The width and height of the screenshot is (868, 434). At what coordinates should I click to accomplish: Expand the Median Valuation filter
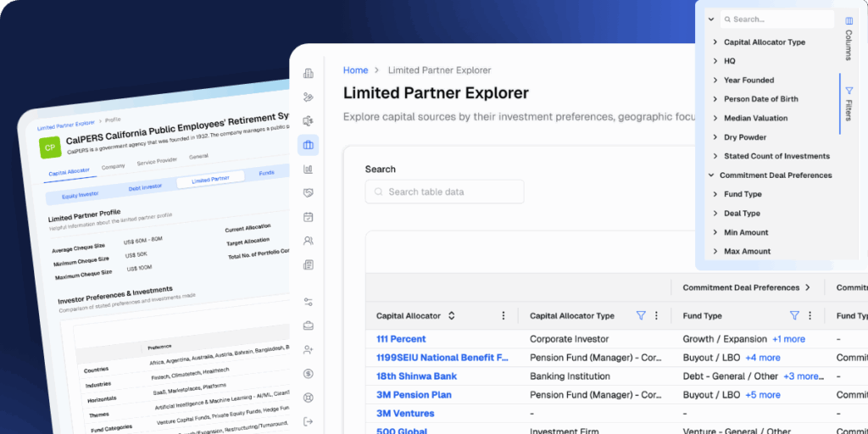coord(715,118)
